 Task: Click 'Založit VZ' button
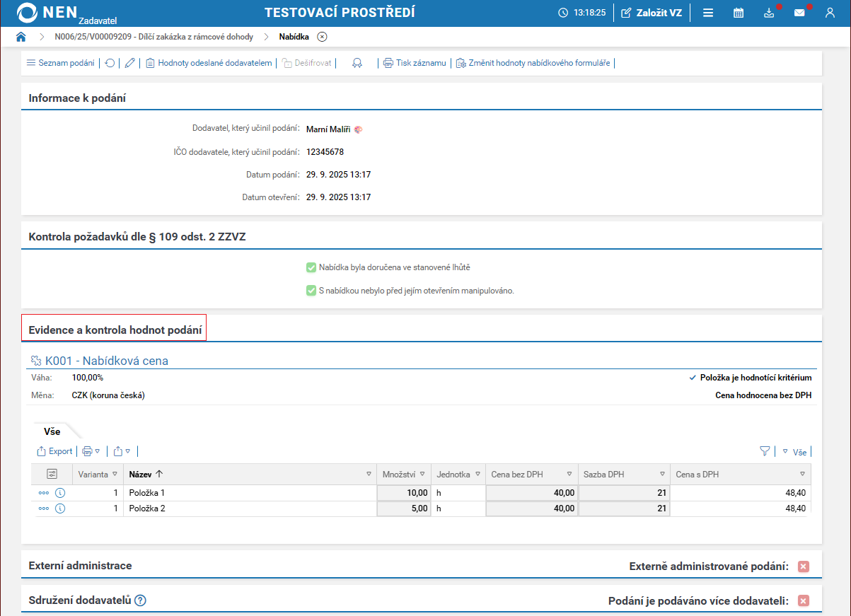pyautogui.click(x=652, y=13)
